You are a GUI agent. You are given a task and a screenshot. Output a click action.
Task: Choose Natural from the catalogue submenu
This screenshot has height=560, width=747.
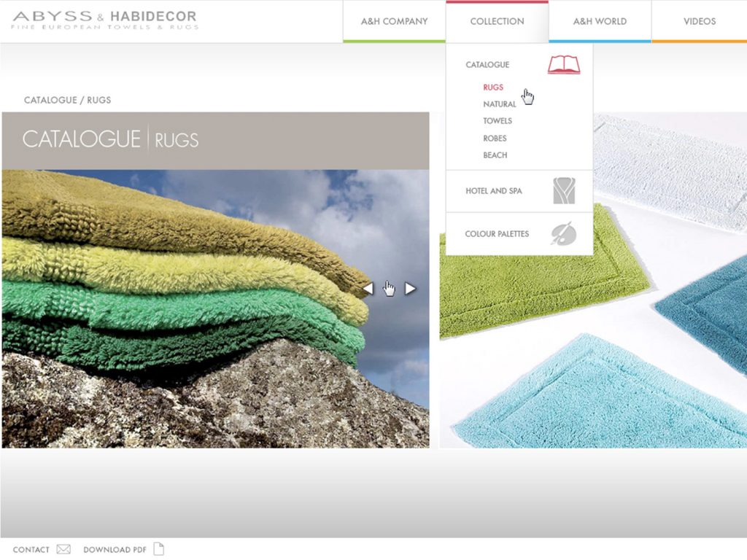coord(499,104)
